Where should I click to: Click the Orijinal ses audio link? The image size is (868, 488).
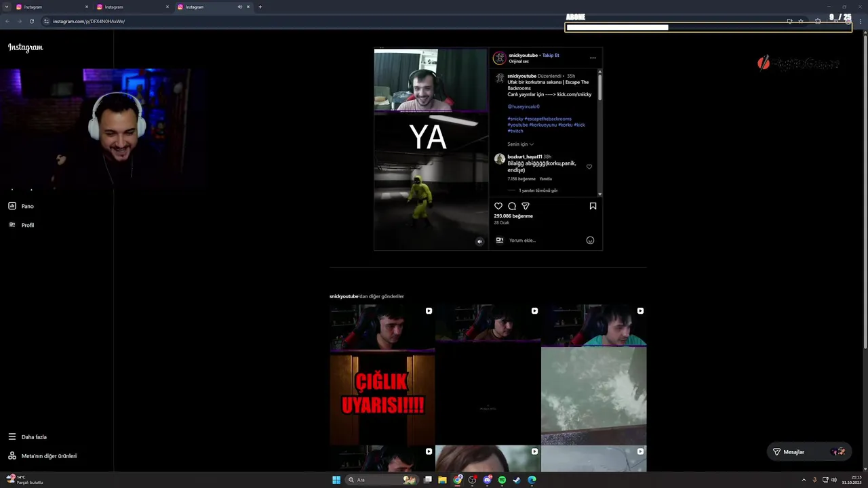tap(519, 62)
